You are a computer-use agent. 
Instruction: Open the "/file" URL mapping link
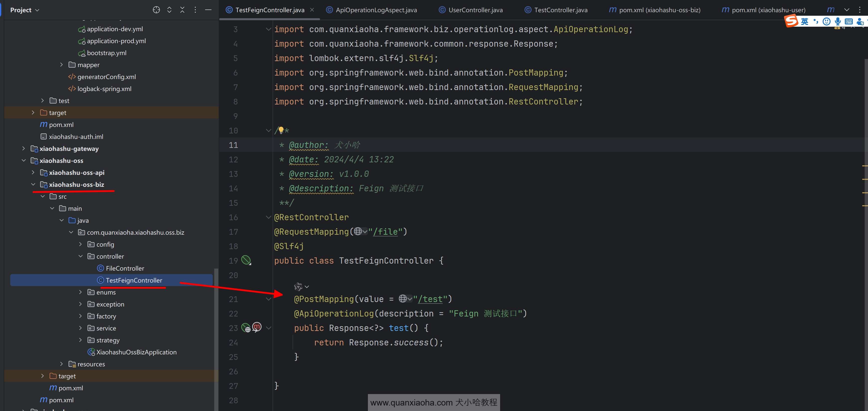pyautogui.click(x=385, y=232)
